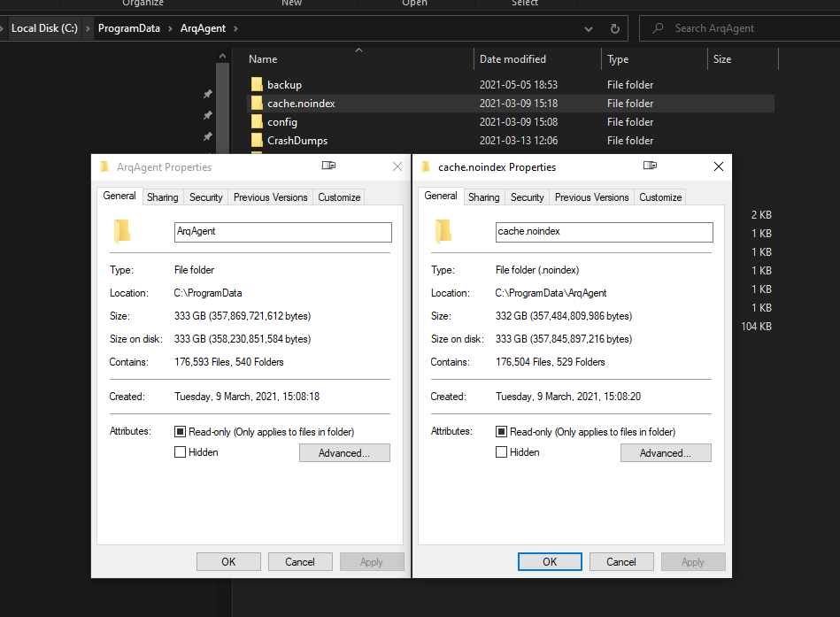Open Previous Versions tab in cache.noindex Properties
The image size is (840, 617).
(591, 197)
